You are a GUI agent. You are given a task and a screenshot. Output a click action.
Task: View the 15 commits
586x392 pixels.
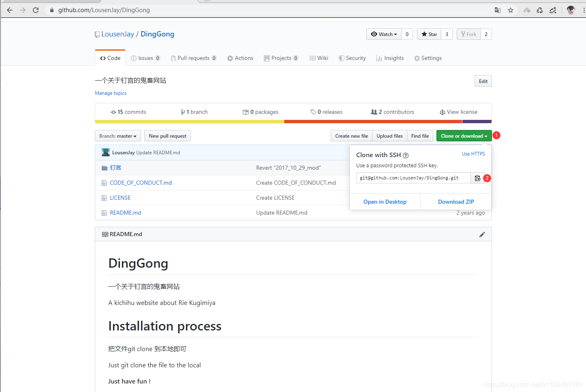pos(128,112)
